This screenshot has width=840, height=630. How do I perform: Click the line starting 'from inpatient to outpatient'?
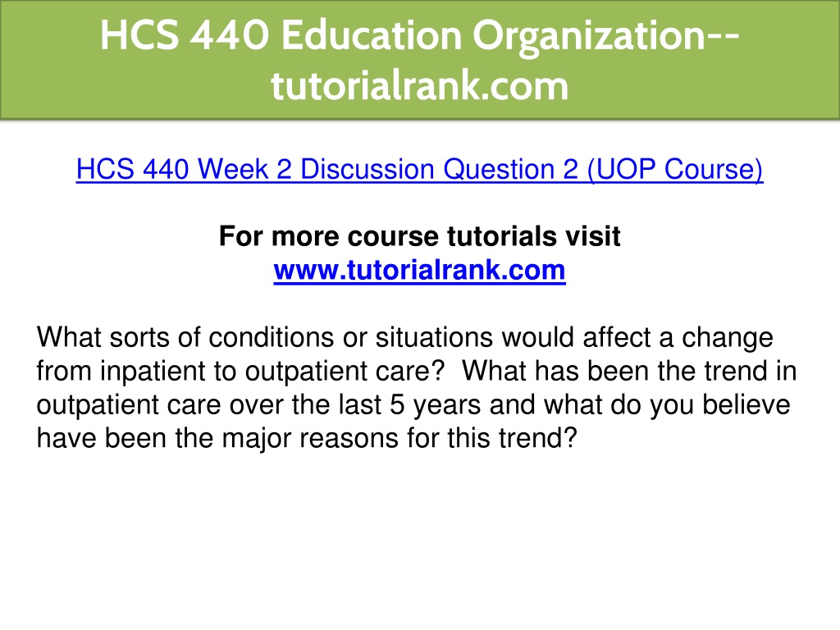417,371
